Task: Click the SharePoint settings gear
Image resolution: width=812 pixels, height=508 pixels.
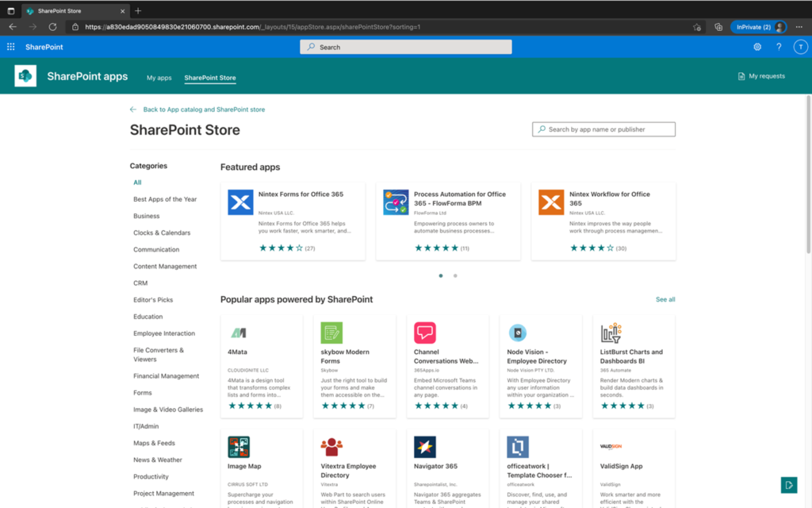Action: tap(759, 47)
